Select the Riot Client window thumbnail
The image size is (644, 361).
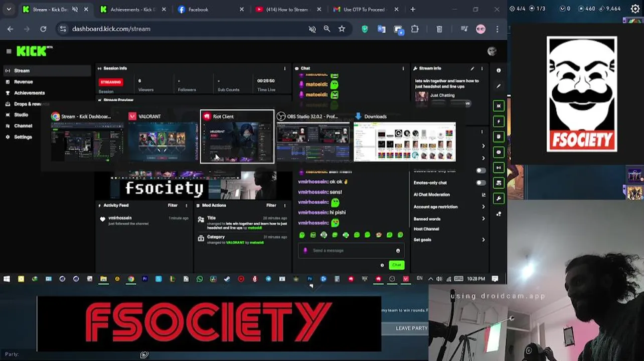(237, 137)
